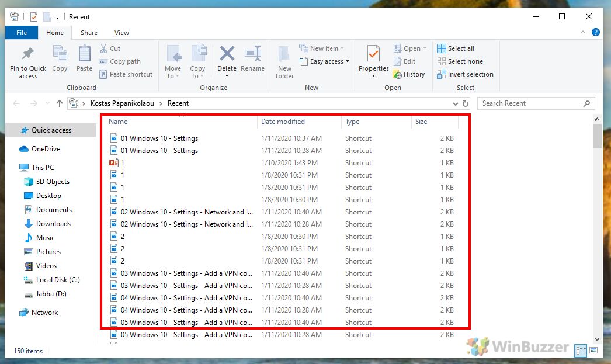The height and width of the screenshot is (364, 611).
Task: Open the View ribbon tab
Action: pyautogui.click(x=121, y=33)
